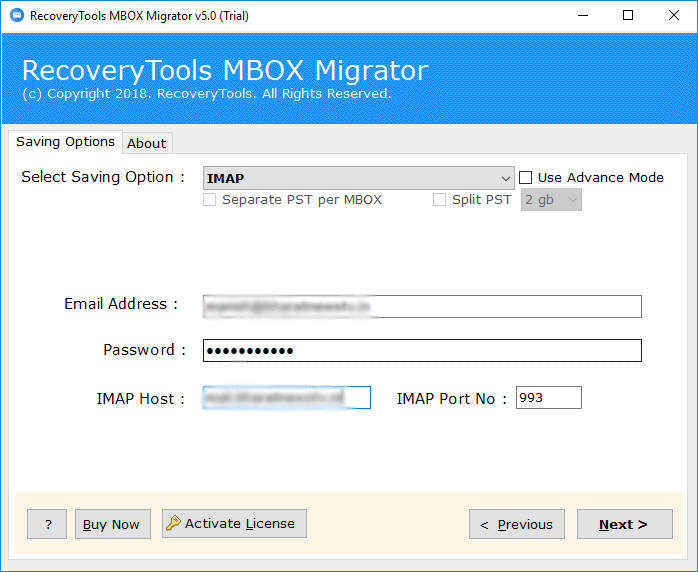The image size is (698, 572).
Task: Click the 'Email Address :' label
Action: [x=121, y=304]
